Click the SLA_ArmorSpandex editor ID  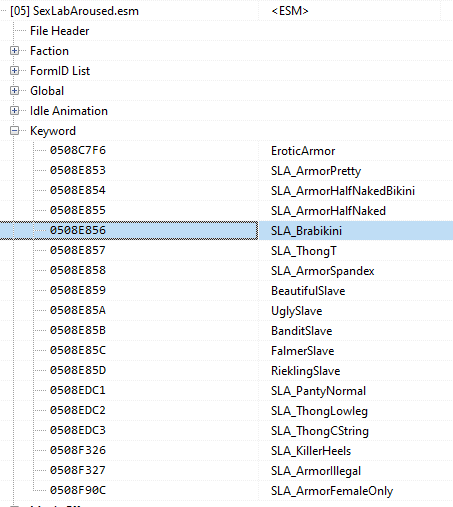point(323,271)
